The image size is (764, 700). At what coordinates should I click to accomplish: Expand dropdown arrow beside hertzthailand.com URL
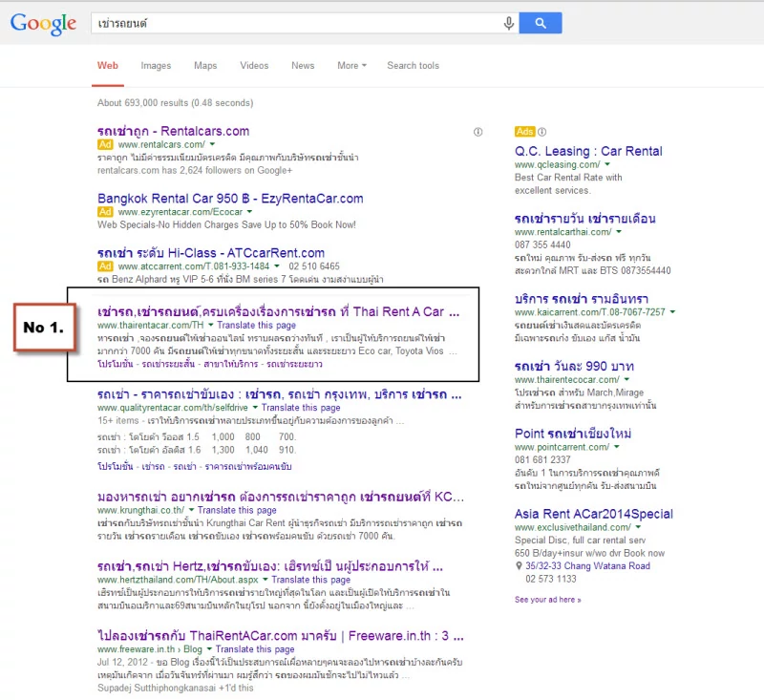tap(265, 580)
